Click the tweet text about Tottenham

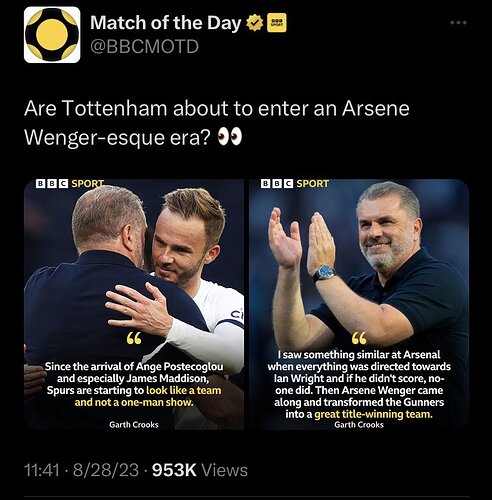tap(217, 123)
